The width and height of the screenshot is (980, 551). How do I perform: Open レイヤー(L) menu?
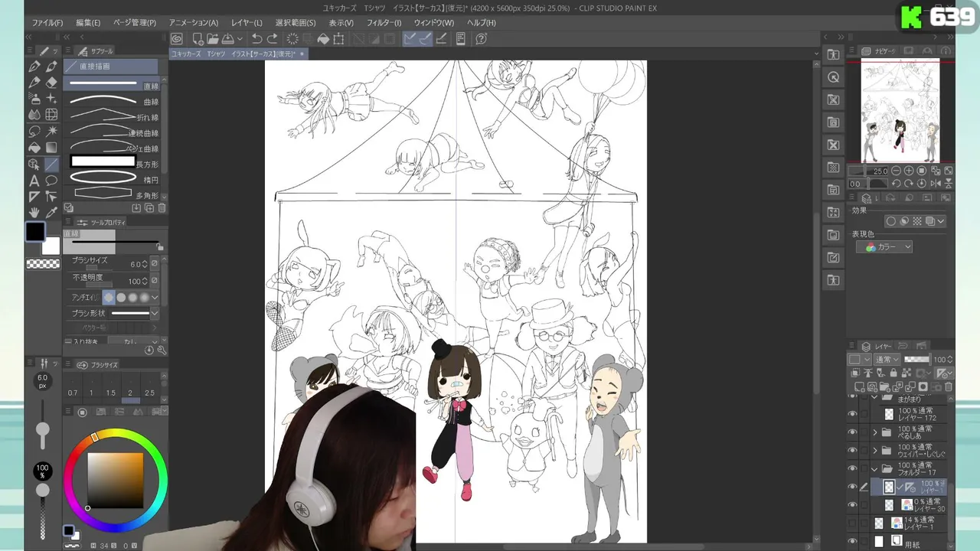coord(247,23)
